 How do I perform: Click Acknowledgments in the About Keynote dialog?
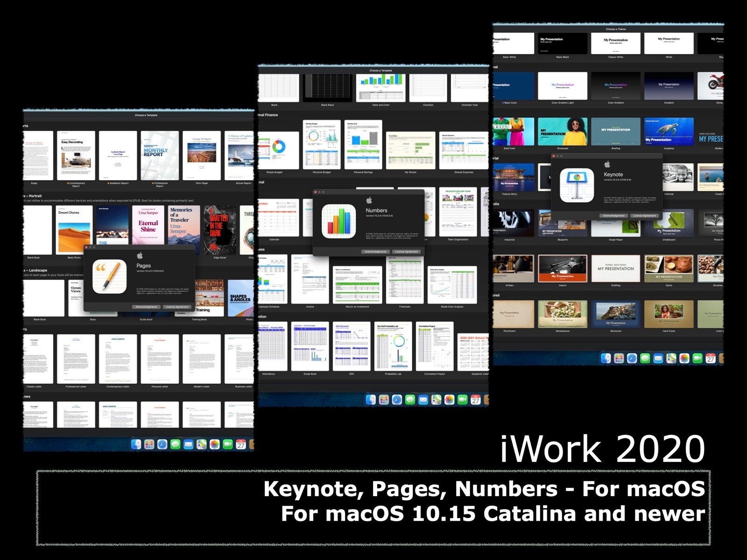pyautogui.click(x=613, y=216)
